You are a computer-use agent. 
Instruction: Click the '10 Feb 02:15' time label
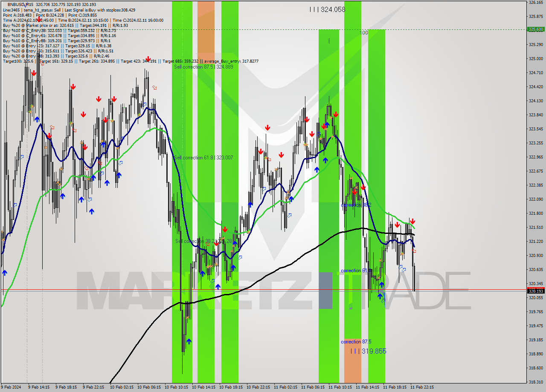point(122,387)
